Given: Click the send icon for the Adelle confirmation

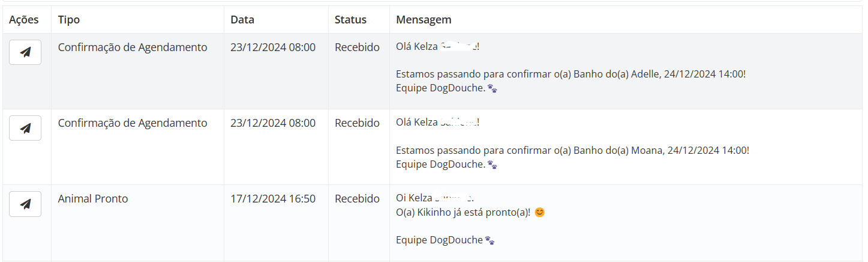Looking at the screenshot, I should tap(25, 52).
